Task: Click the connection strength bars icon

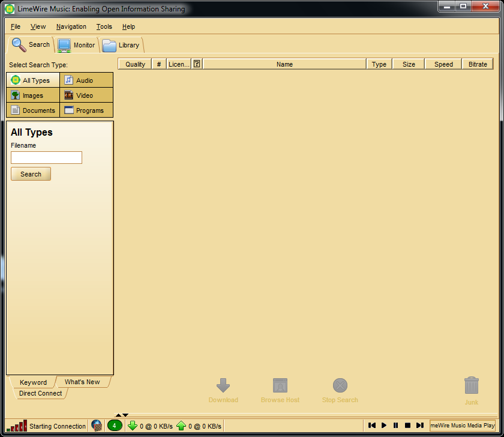Action: pos(16,425)
